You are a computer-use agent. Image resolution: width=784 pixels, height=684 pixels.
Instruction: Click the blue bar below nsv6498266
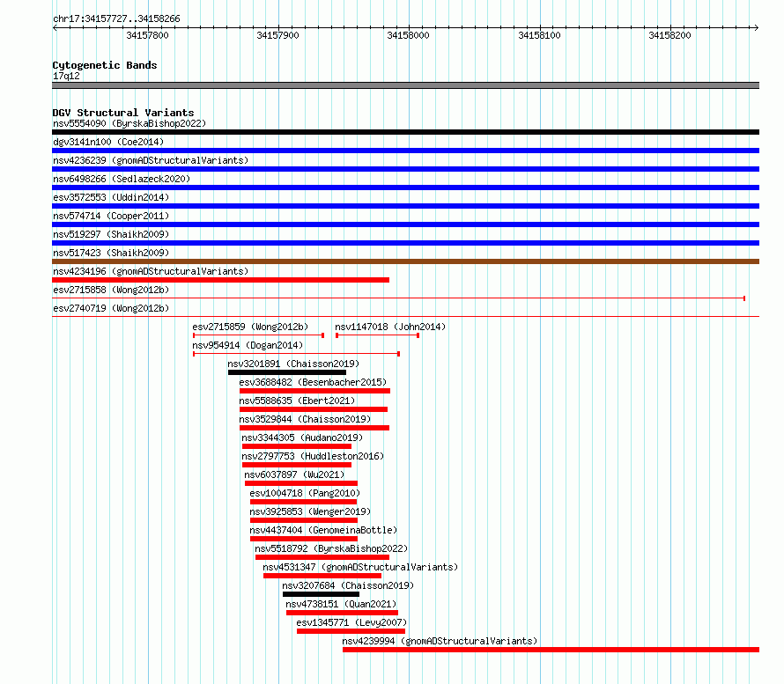pyautogui.click(x=405, y=188)
